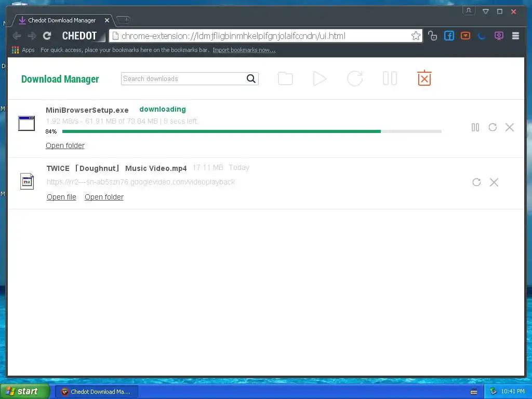The image size is (532, 399).
Task: Click the TWICE Doughnut mp4 file icon
Action: pyautogui.click(x=27, y=181)
